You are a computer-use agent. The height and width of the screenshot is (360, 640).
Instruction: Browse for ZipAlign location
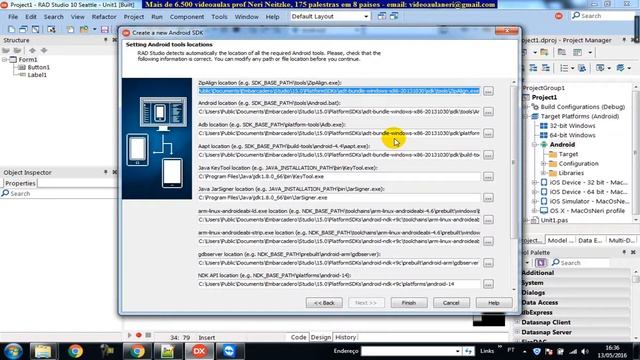[488, 91]
